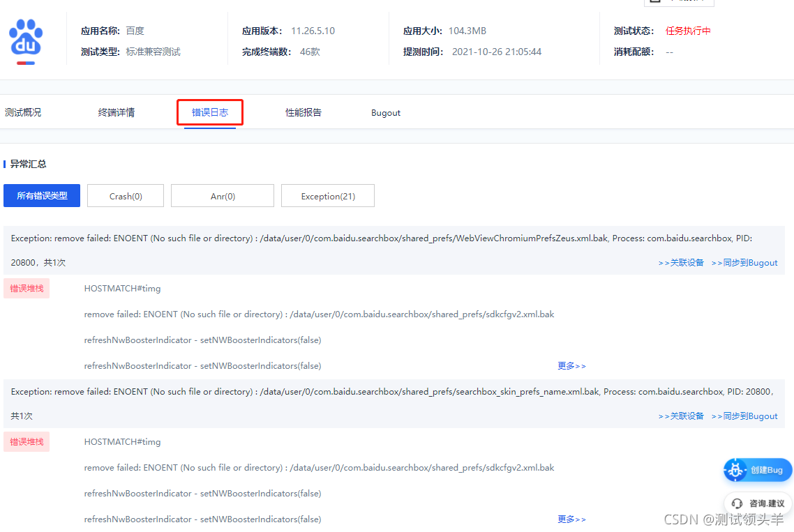Click 关联设备 link for searchbox_skin_prefs_name exception
The image size is (794, 532).
(x=681, y=416)
